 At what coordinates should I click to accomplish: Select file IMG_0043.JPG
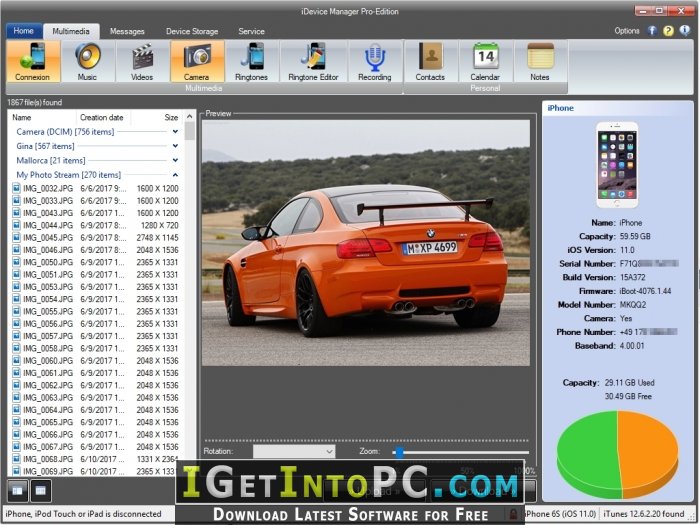pyautogui.click(x=96, y=213)
